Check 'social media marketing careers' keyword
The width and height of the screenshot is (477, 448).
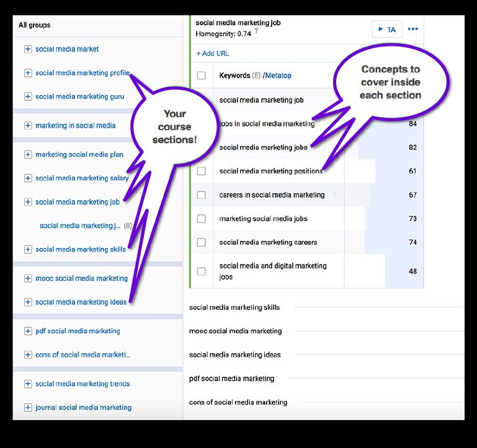coord(202,242)
